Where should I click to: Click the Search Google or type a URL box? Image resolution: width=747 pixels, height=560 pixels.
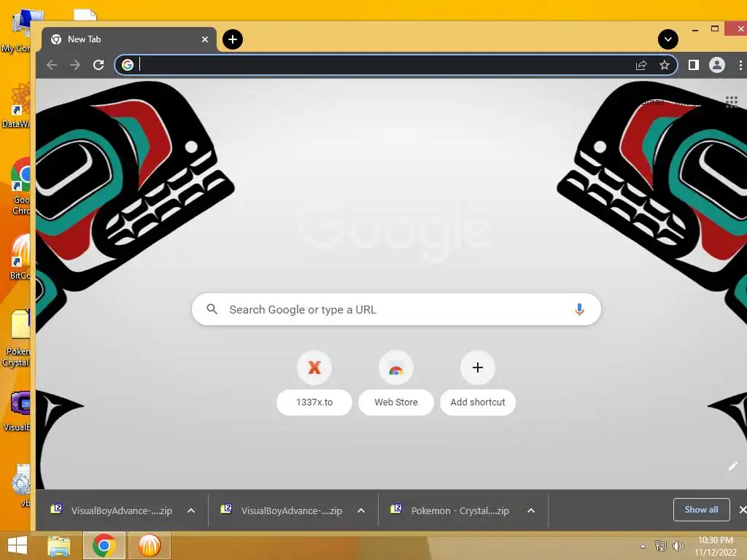(396, 309)
